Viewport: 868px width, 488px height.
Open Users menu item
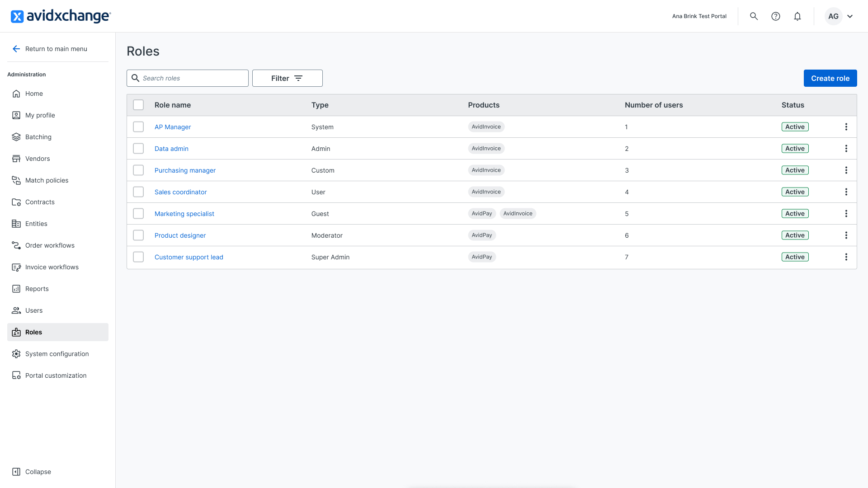58,310
